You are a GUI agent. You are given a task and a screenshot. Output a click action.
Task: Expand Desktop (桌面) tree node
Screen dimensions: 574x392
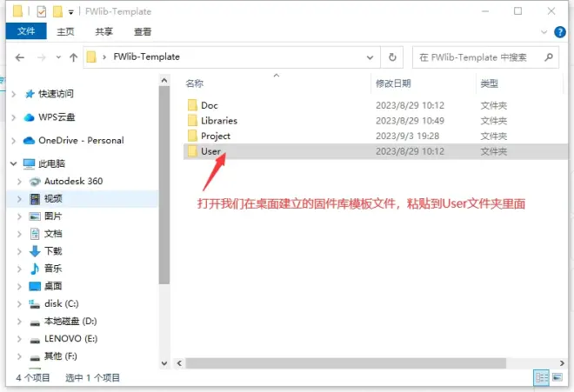click(x=19, y=286)
